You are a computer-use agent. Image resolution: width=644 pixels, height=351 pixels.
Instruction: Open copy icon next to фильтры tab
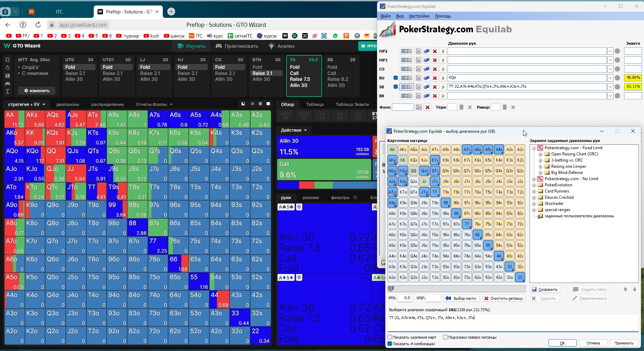pyautogui.click(x=355, y=198)
